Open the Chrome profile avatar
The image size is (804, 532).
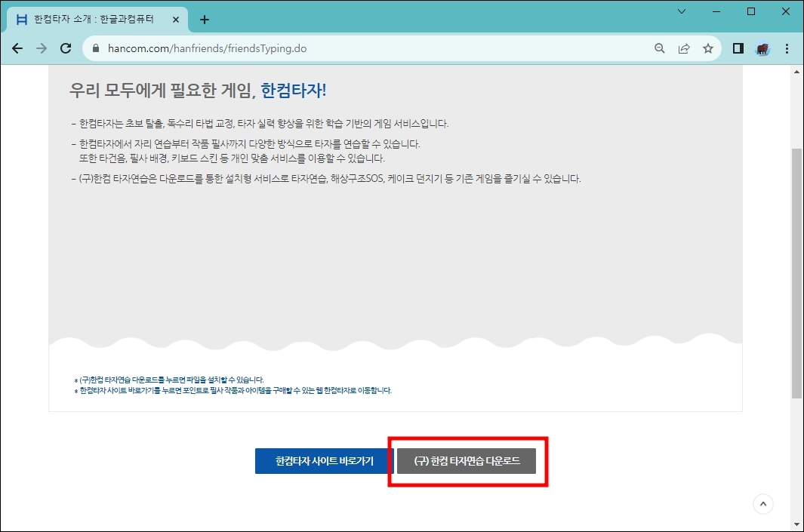[762, 49]
